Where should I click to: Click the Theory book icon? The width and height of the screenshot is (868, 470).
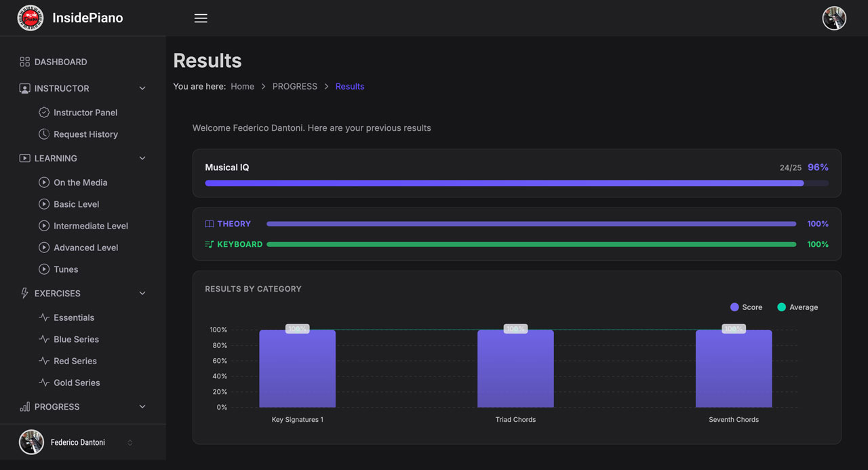[x=210, y=224]
